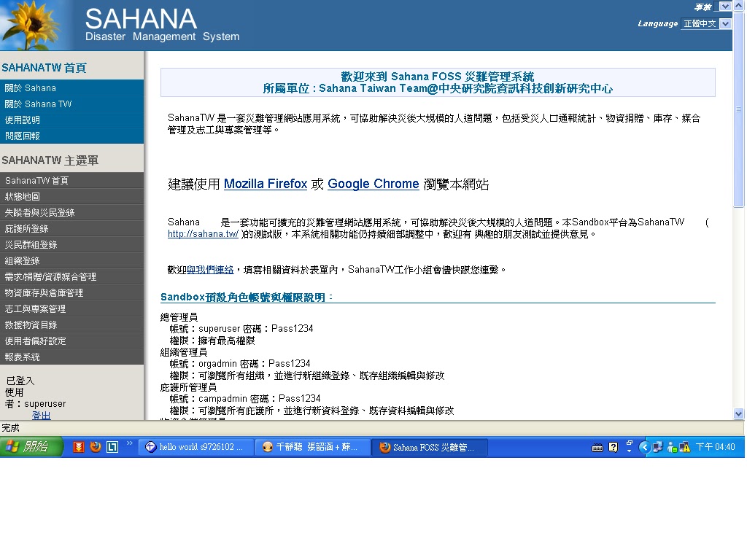Open 物資庫存與倉庫管理 module

click(71, 293)
